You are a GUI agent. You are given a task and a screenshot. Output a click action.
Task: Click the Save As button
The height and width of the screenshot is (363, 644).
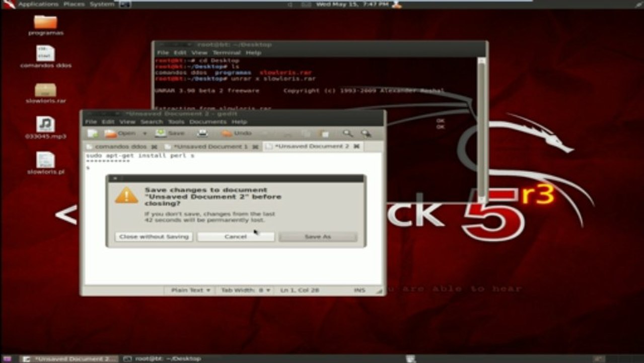(x=318, y=236)
